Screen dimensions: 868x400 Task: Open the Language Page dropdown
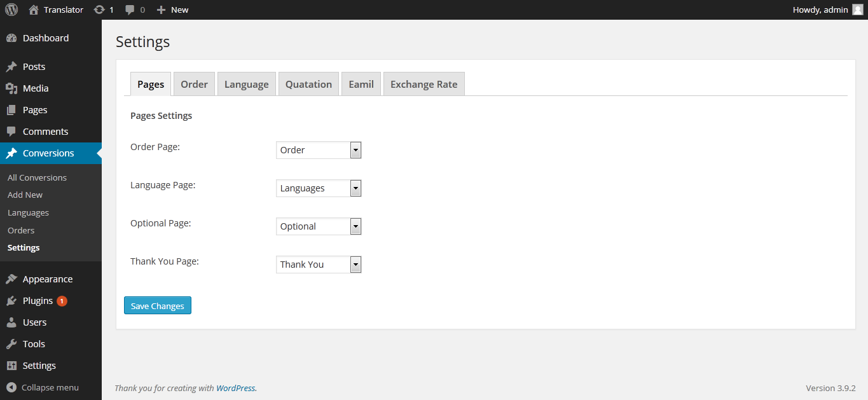[319, 188]
